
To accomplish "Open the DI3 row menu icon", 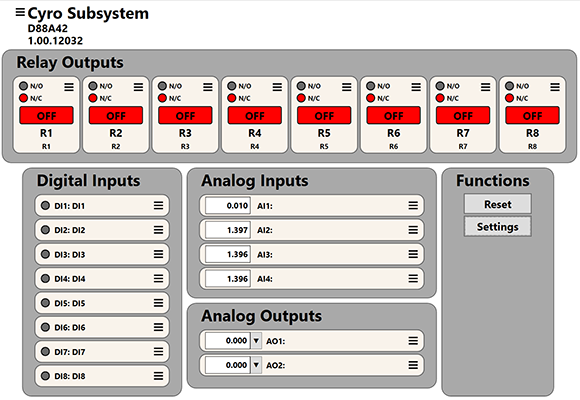I will click(158, 254).
